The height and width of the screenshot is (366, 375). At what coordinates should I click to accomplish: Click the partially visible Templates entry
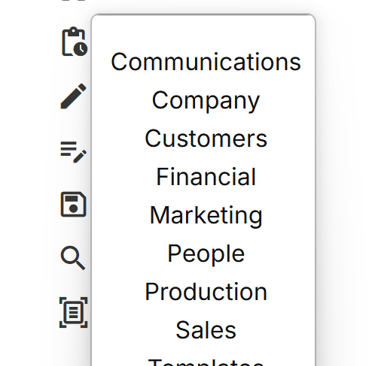206,362
